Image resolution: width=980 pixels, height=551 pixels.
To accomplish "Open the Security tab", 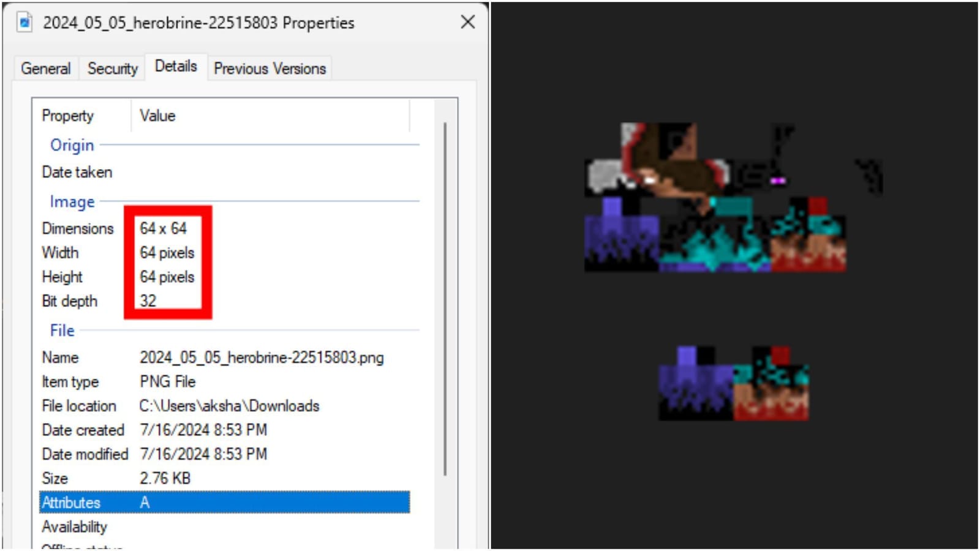I will 111,68.
